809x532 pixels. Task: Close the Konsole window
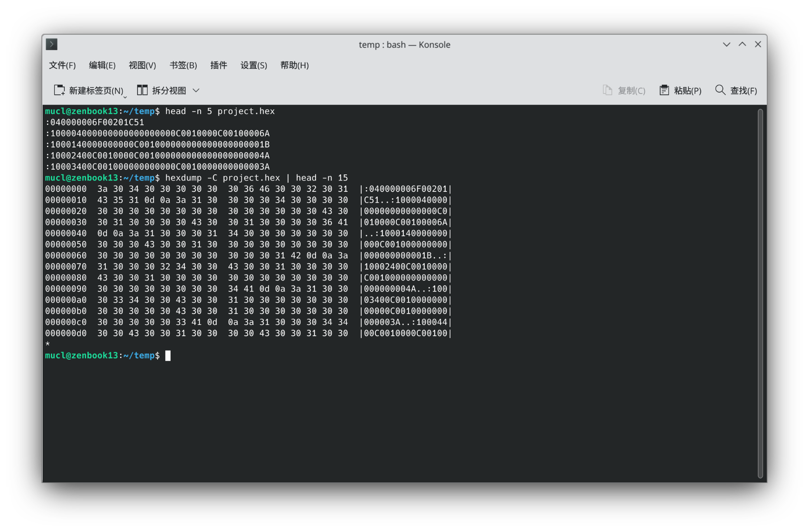[758, 44]
